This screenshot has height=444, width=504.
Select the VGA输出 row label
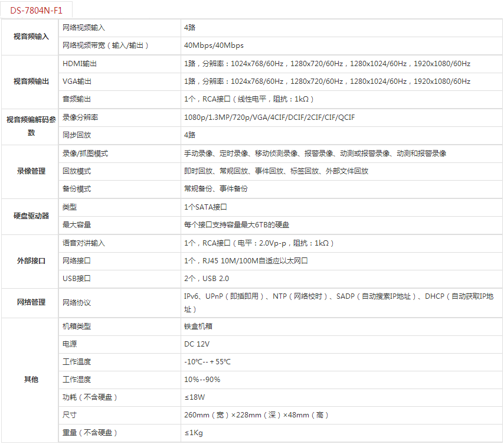point(77,81)
